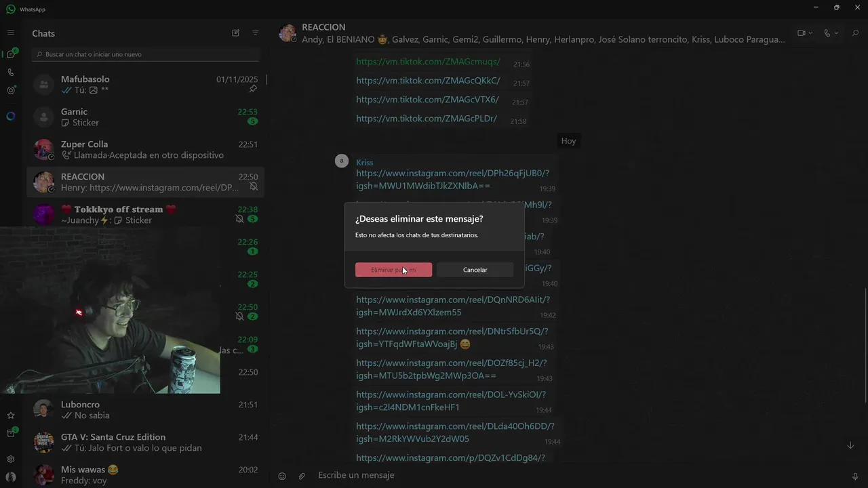Click the Zuper Colla profile picture
This screenshot has width=868, height=488.
coord(44,149)
